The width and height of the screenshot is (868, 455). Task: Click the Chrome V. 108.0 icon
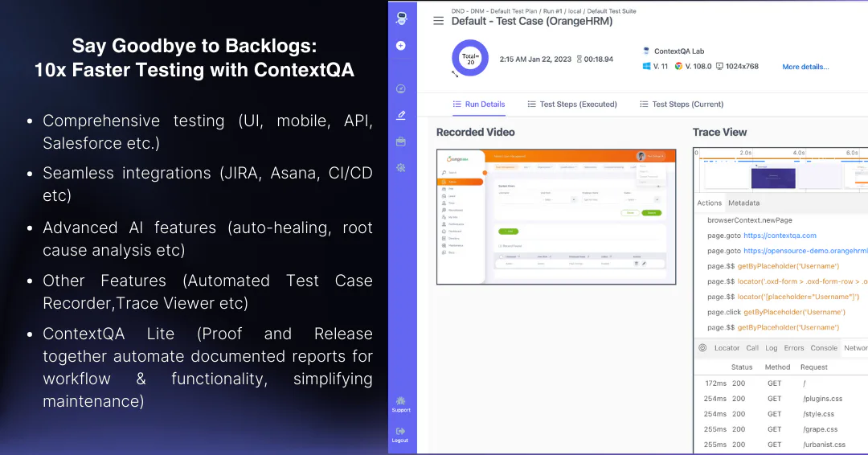click(678, 66)
